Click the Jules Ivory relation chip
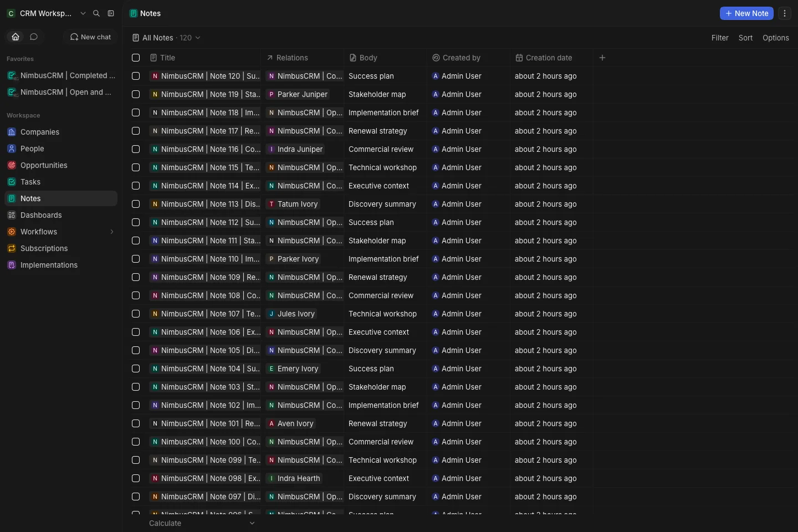 [291, 314]
